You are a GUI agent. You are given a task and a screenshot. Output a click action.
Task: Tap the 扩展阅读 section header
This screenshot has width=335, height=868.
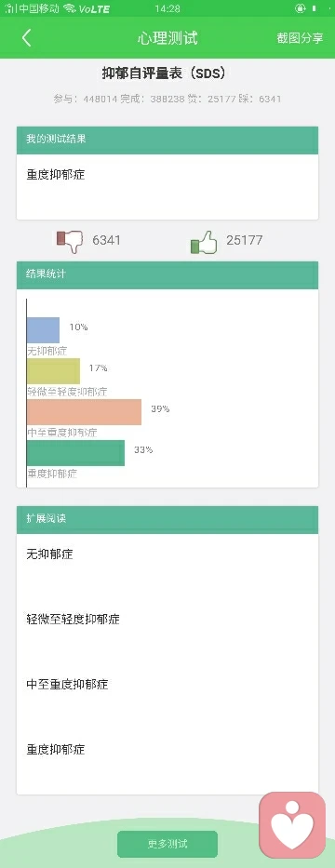point(167,520)
